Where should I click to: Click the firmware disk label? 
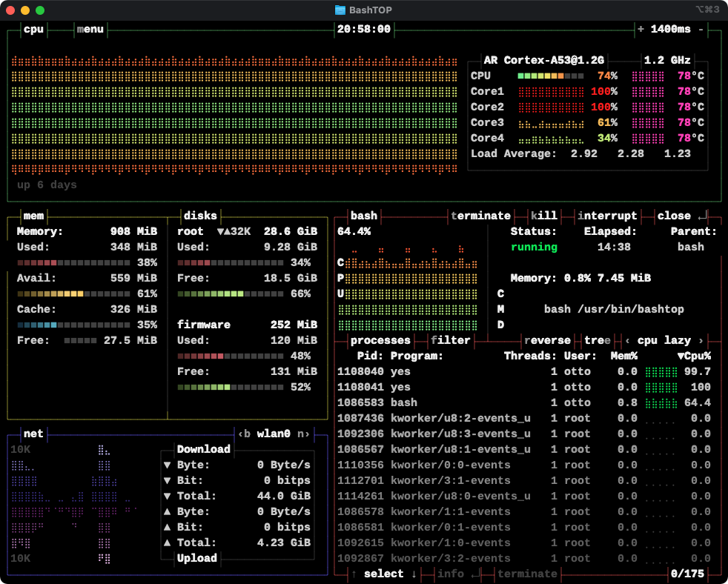pos(204,325)
